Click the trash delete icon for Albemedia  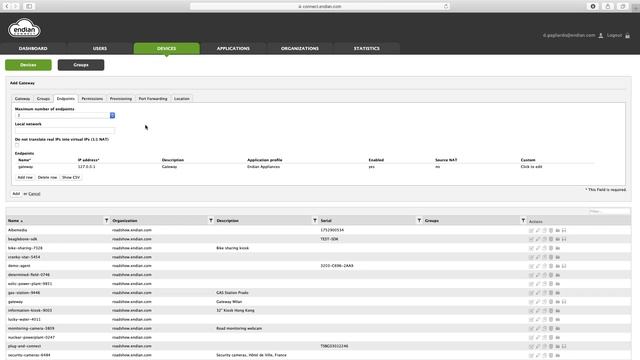pos(551,230)
